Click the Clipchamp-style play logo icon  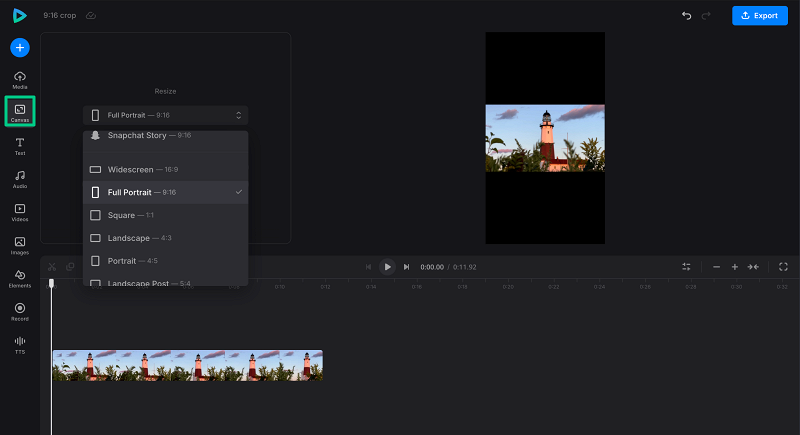click(19, 15)
